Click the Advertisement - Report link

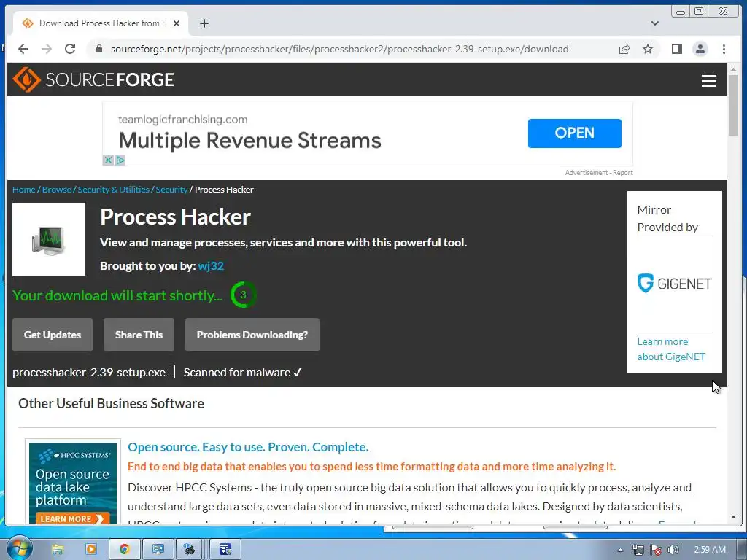[x=599, y=172]
